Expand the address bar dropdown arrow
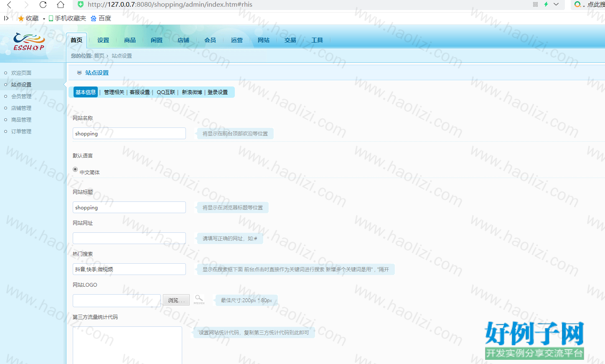 coord(556,4)
